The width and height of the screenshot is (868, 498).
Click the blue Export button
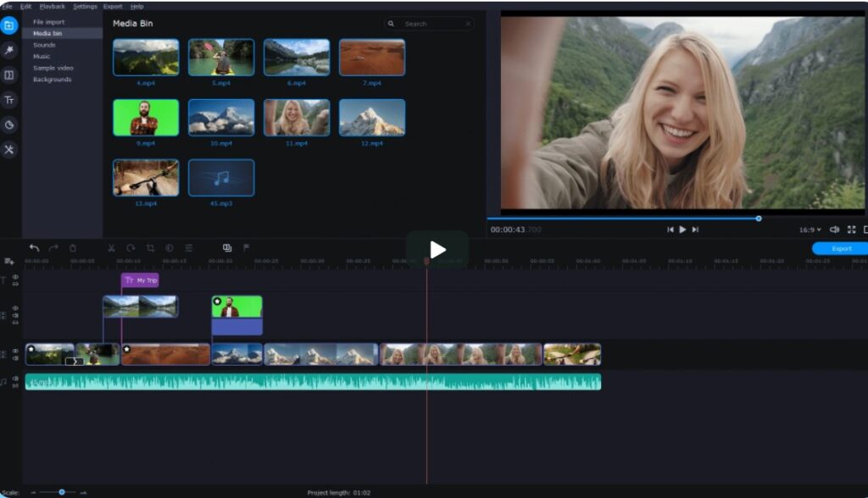tap(841, 248)
